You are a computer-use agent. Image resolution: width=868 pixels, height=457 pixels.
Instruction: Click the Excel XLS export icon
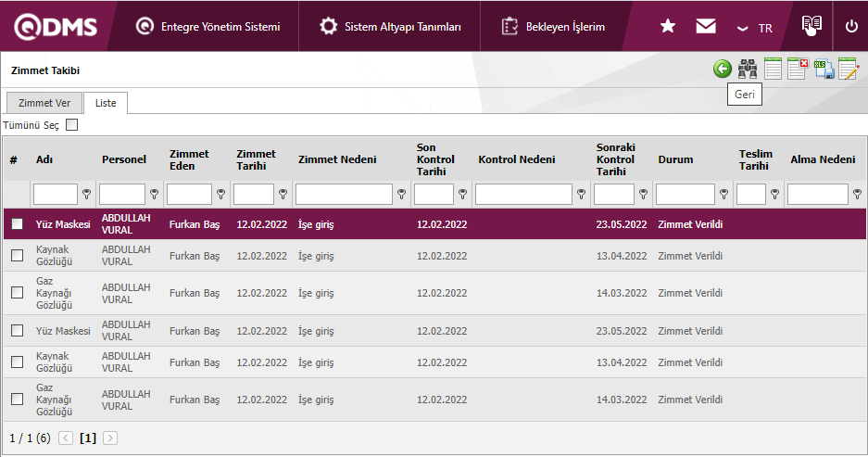pos(824,70)
